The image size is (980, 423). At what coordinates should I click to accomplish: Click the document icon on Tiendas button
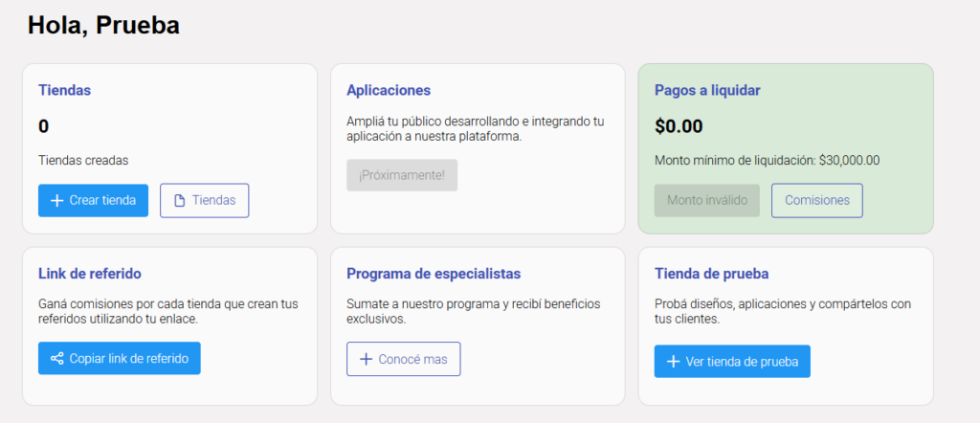[x=179, y=201]
